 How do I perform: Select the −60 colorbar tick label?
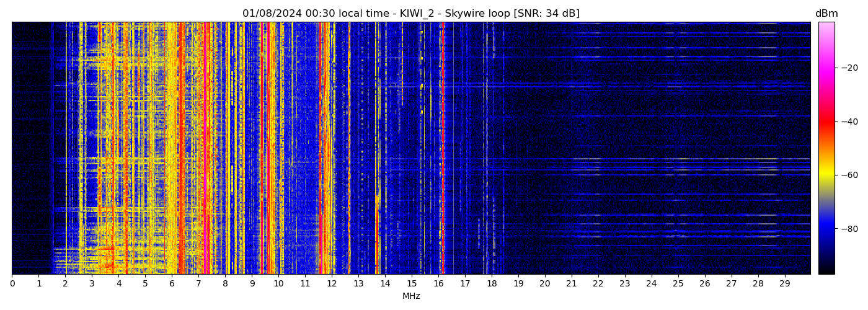click(848, 175)
